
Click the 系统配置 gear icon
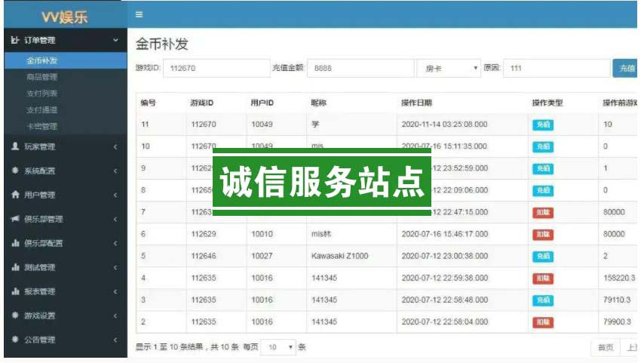[15, 171]
